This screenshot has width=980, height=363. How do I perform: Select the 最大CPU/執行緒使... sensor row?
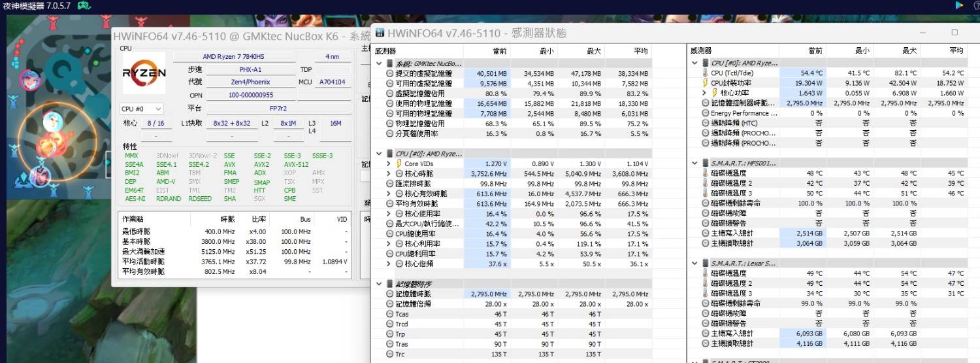click(x=512, y=224)
